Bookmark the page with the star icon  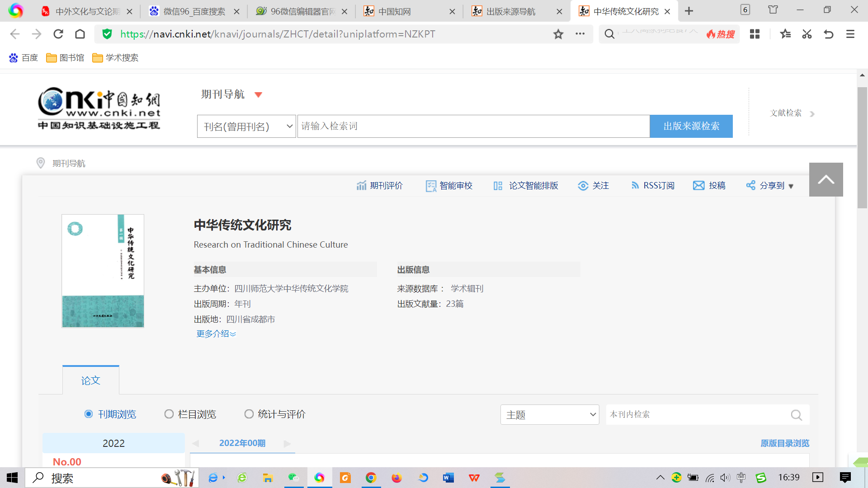(x=558, y=34)
